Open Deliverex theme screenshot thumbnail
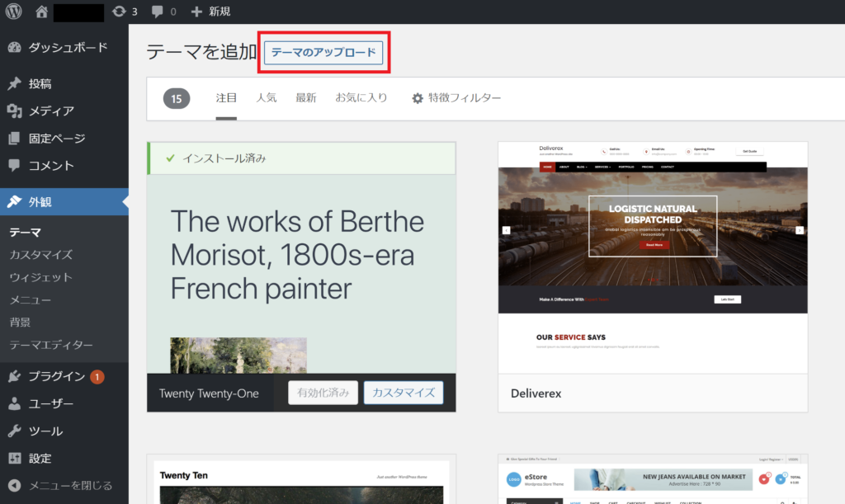 coord(653,257)
